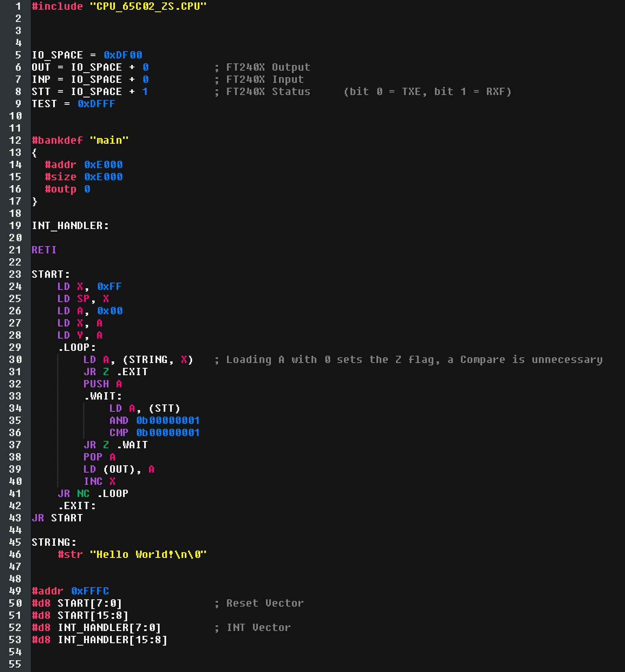Click the START: label definition
625x672 pixels.
(51, 274)
